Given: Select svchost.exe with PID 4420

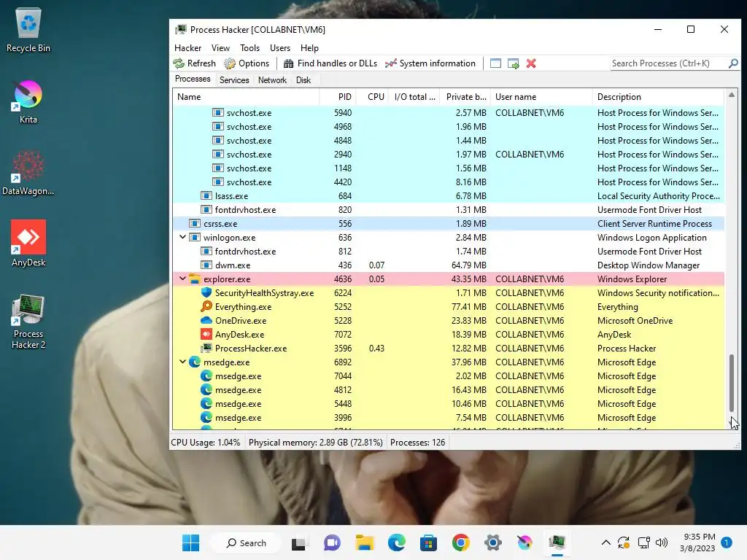Looking at the screenshot, I should pyautogui.click(x=449, y=182).
